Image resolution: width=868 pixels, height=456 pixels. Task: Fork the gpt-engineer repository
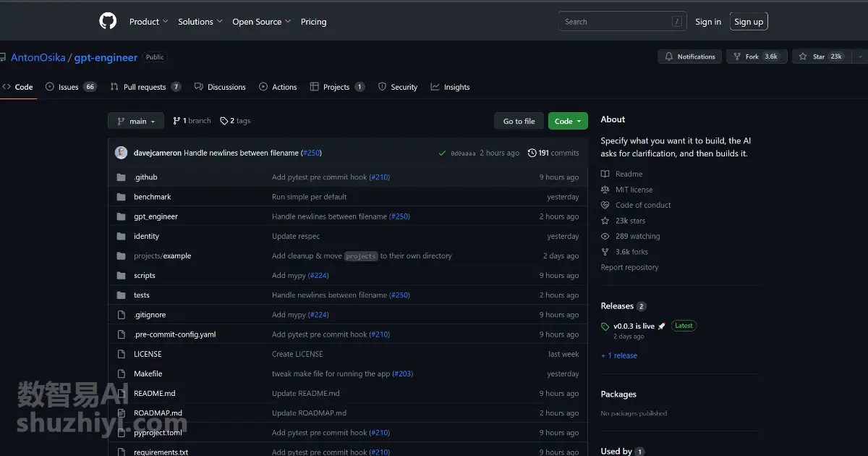click(x=756, y=56)
